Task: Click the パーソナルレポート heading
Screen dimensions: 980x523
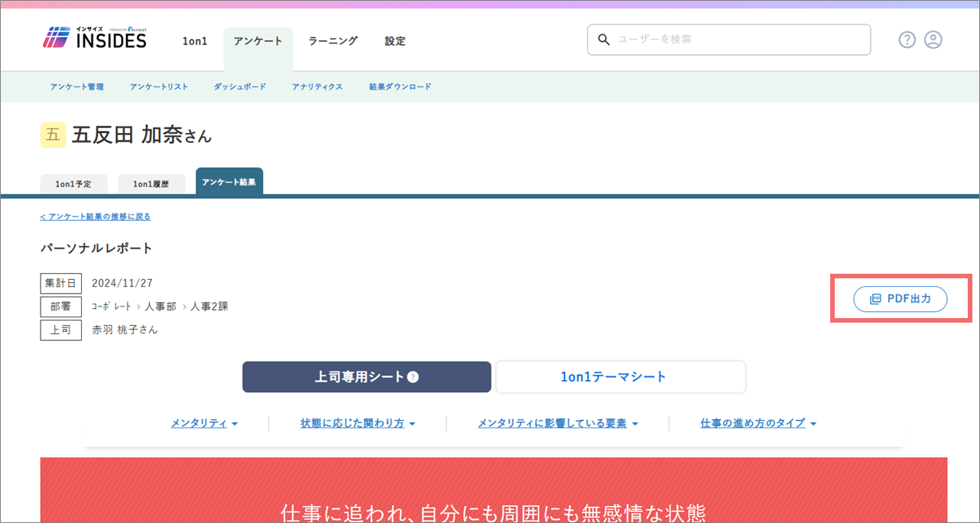Action: click(96, 249)
